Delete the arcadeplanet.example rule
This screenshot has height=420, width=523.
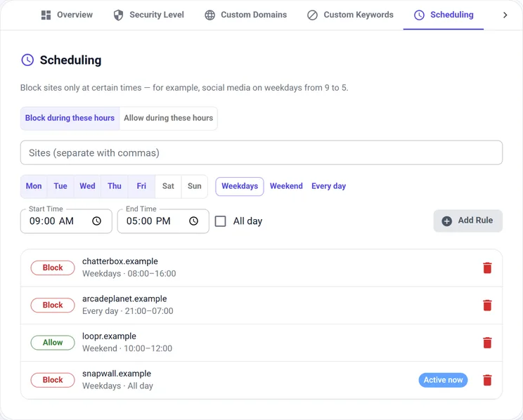point(487,305)
